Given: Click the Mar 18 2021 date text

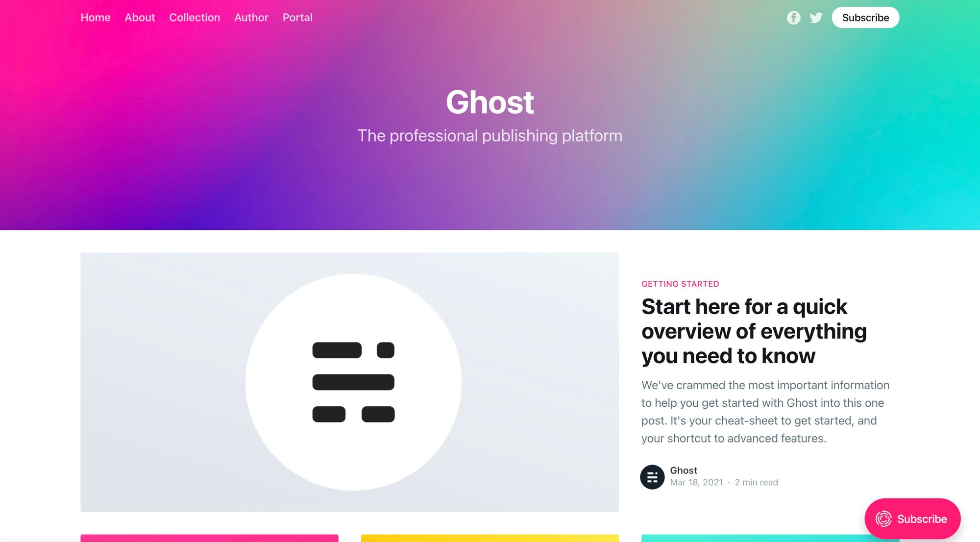Looking at the screenshot, I should tap(696, 482).
